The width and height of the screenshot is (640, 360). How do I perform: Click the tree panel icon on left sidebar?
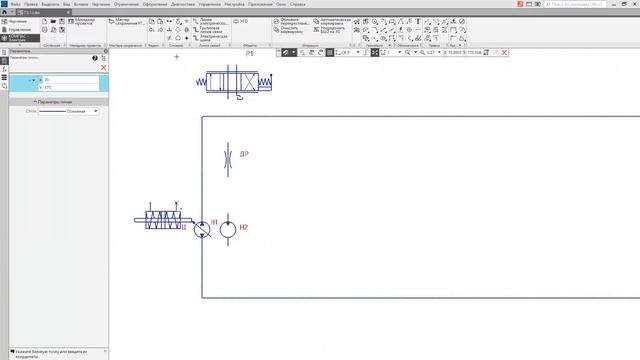tap(4, 52)
